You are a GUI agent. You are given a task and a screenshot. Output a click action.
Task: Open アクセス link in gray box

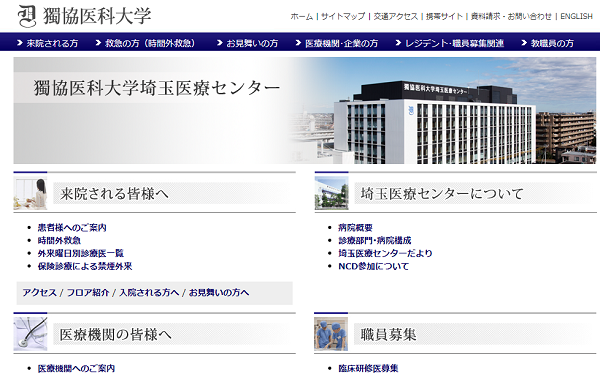(39, 293)
